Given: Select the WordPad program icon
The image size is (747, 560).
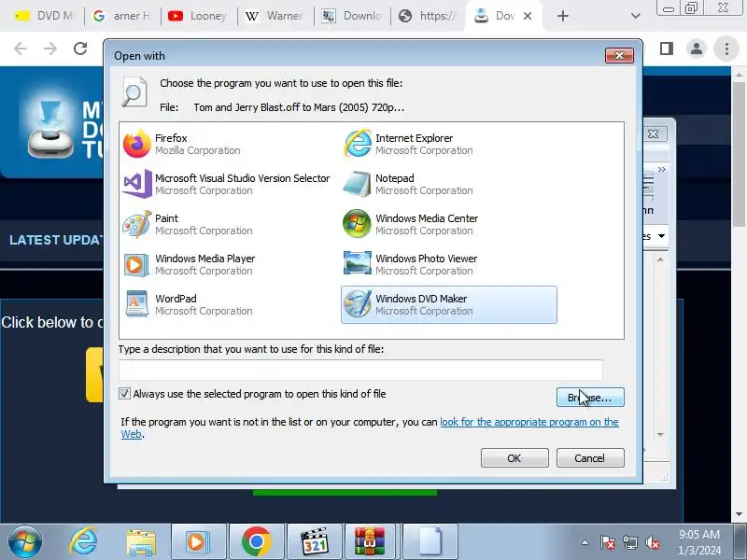Looking at the screenshot, I should point(137,304).
